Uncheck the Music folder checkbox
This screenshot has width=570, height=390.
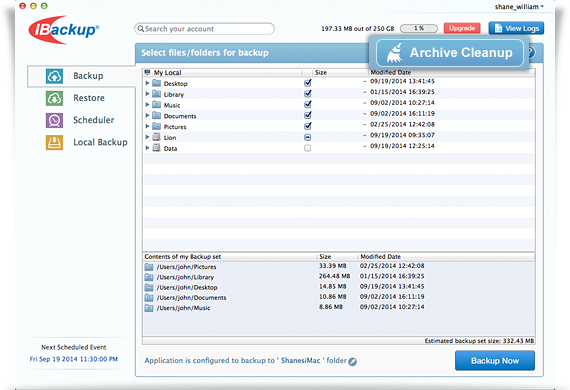pos(308,105)
